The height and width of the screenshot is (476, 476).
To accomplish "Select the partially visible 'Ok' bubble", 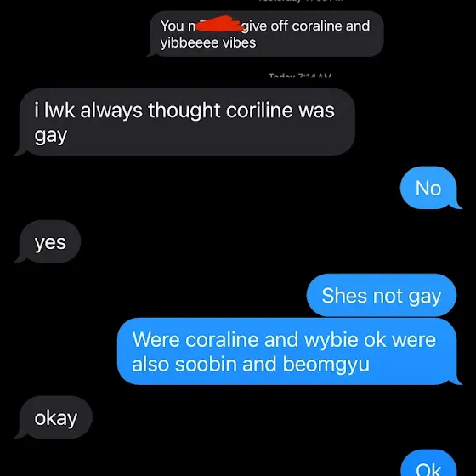I will click(428, 464).
